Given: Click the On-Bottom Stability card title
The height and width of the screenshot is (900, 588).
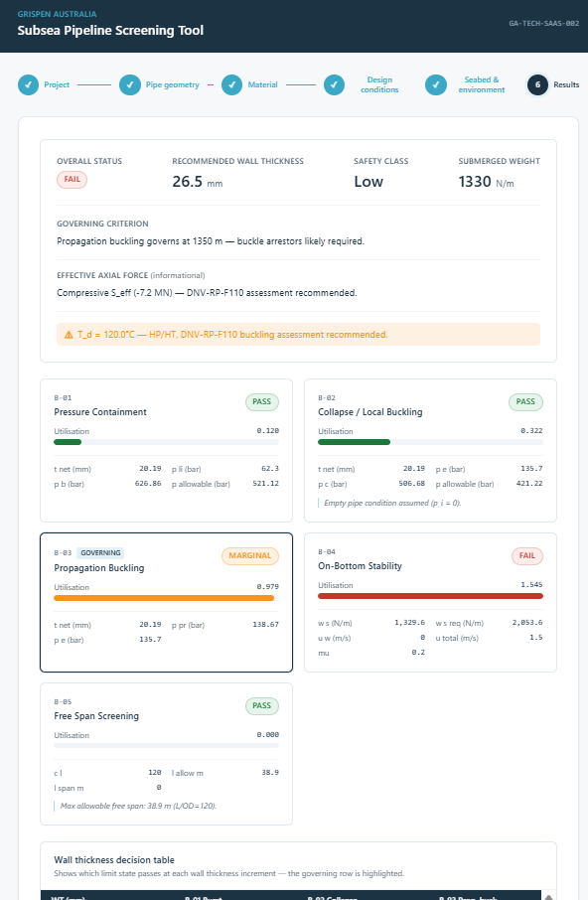Looking at the screenshot, I should click(360, 566).
